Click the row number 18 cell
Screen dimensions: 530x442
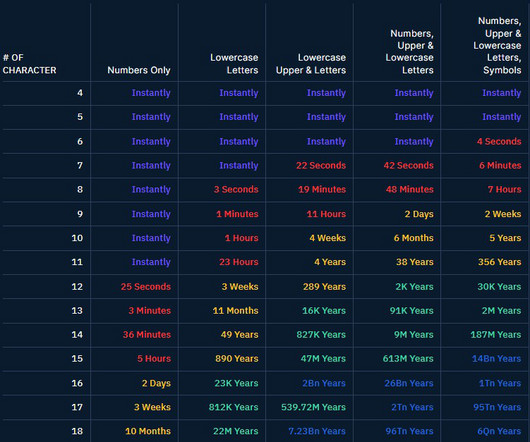(77, 432)
